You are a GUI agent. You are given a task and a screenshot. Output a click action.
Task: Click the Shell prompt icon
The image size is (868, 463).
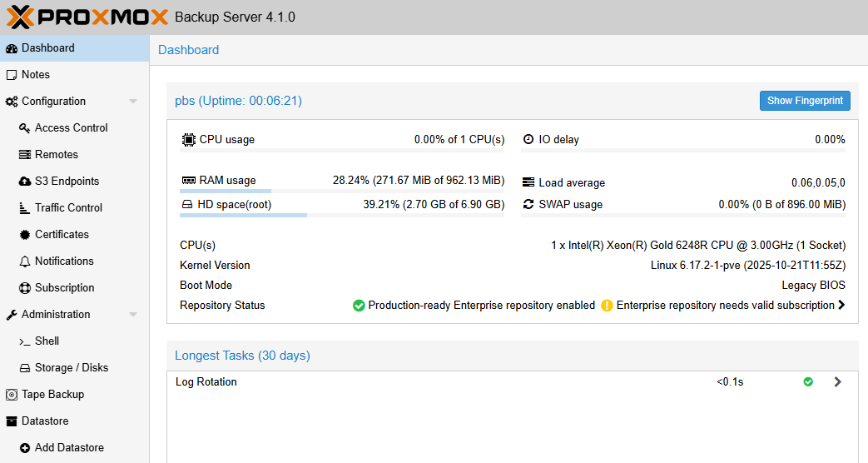coord(25,341)
